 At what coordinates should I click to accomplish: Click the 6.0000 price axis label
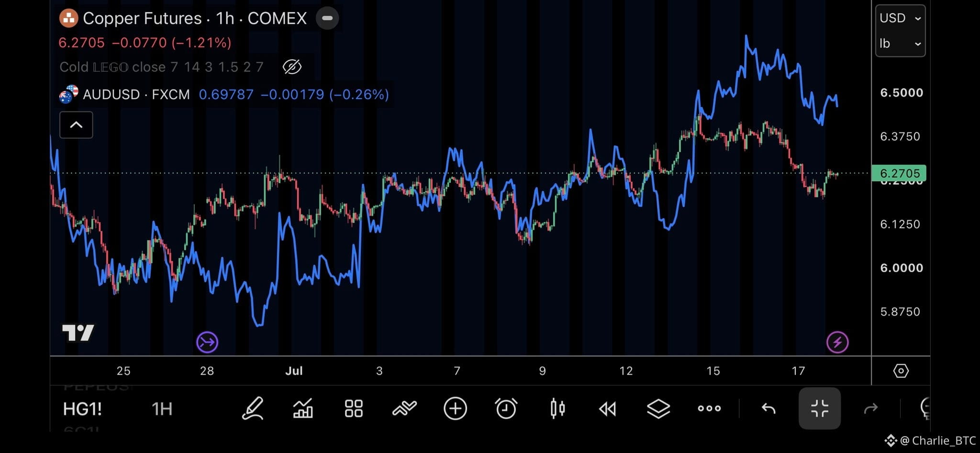click(902, 267)
